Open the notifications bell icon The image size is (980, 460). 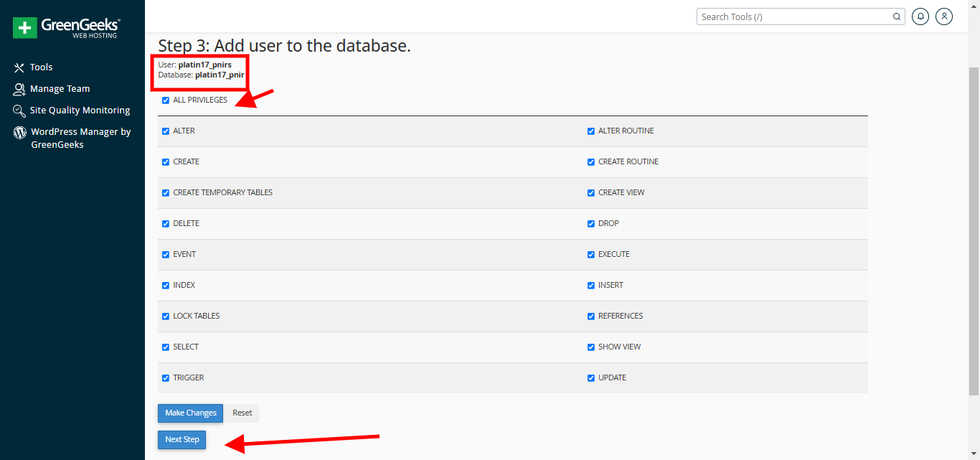[x=920, y=17]
